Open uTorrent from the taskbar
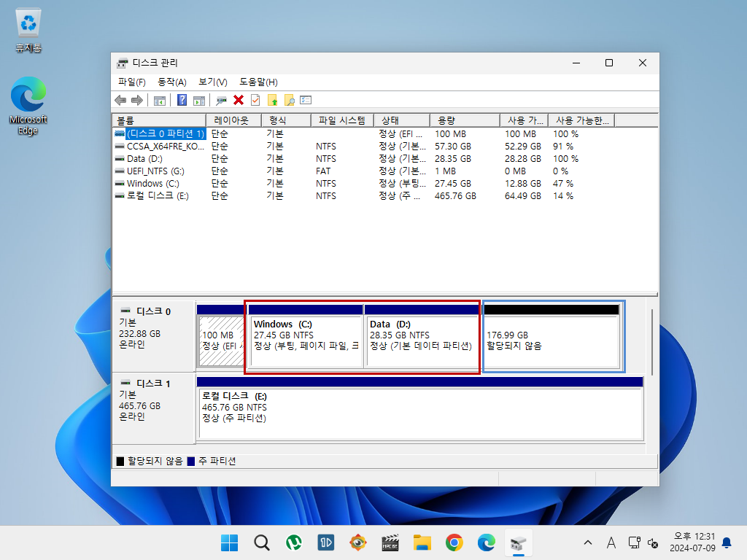This screenshot has width=747, height=560. tap(293, 542)
